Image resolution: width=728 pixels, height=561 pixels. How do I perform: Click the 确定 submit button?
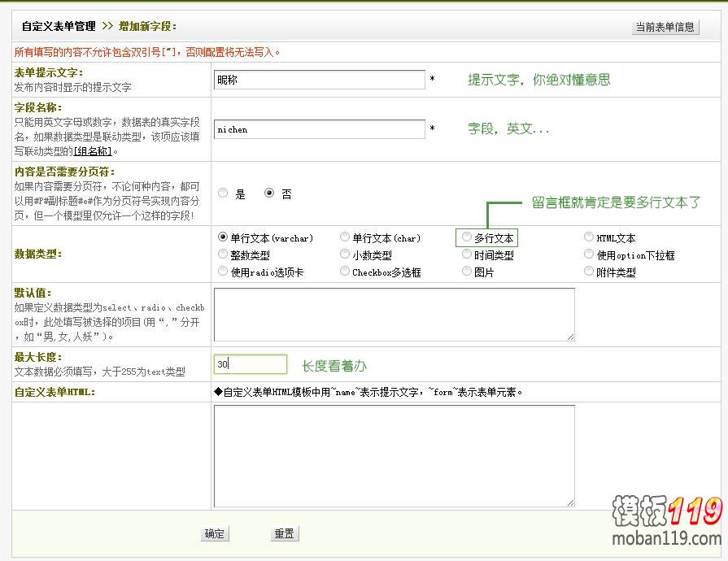coord(215,533)
